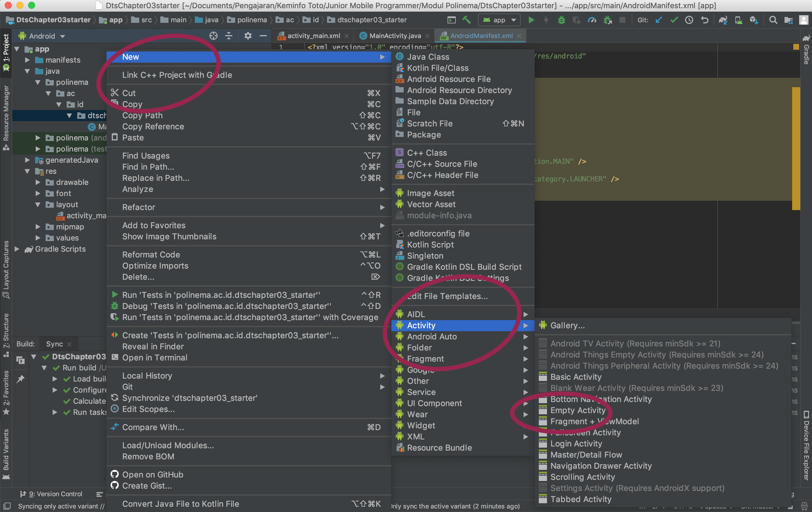This screenshot has height=512, width=812.
Task: Open the Fragment submenu entry
Action: (463, 358)
